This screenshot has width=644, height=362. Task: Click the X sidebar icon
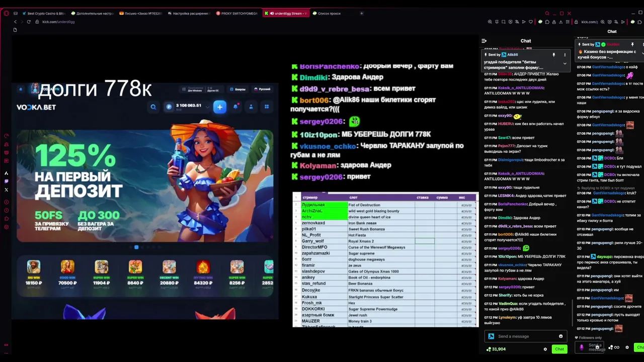(6, 190)
